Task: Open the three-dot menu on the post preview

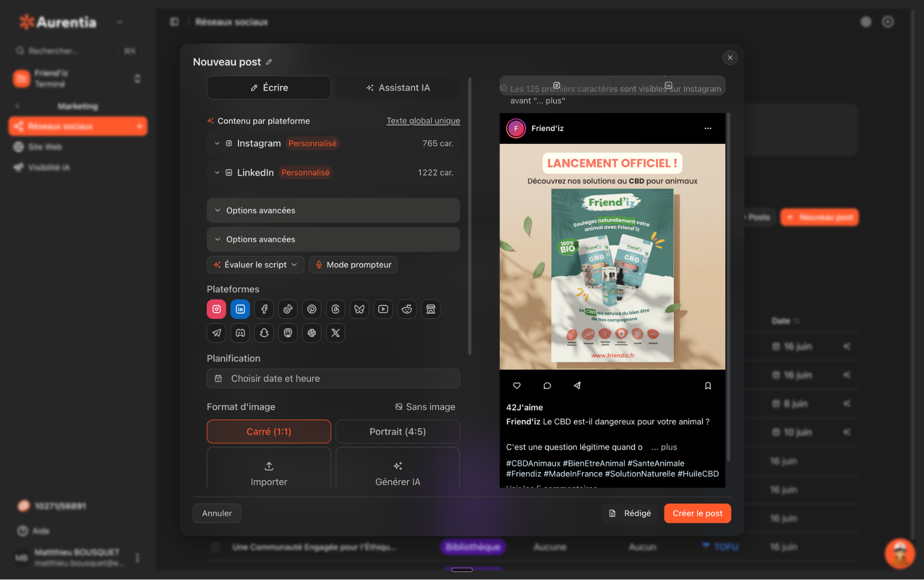Action: (x=708, y=128)
